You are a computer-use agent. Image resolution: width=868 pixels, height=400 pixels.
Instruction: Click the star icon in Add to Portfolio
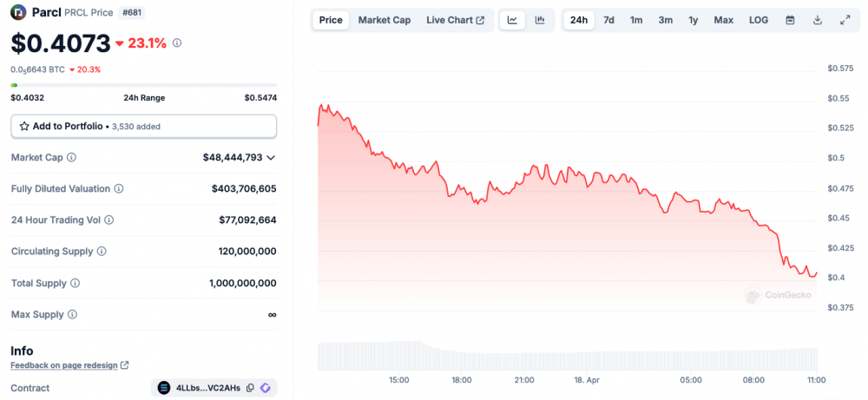pyautogui.click(x=24, y=126)
